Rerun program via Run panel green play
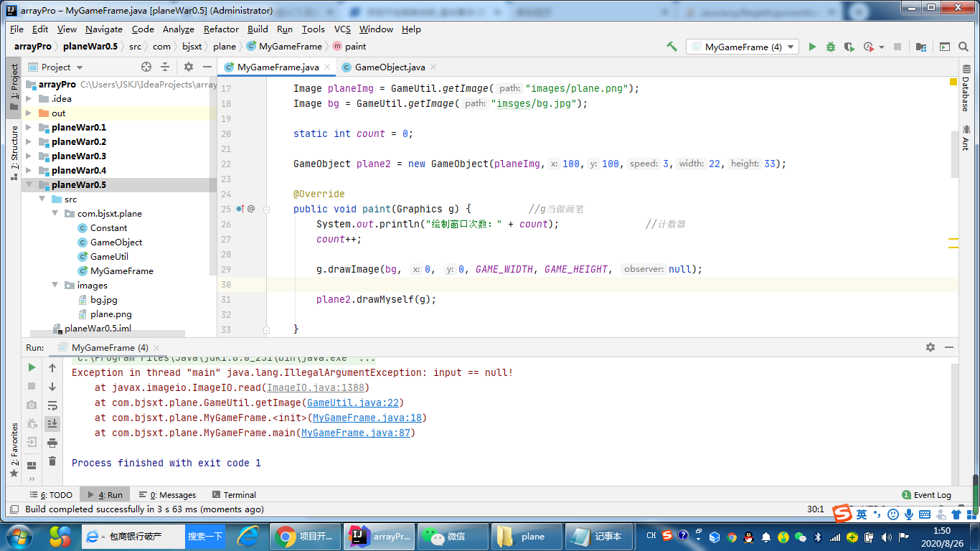980x551 pixels. point(32,367)
